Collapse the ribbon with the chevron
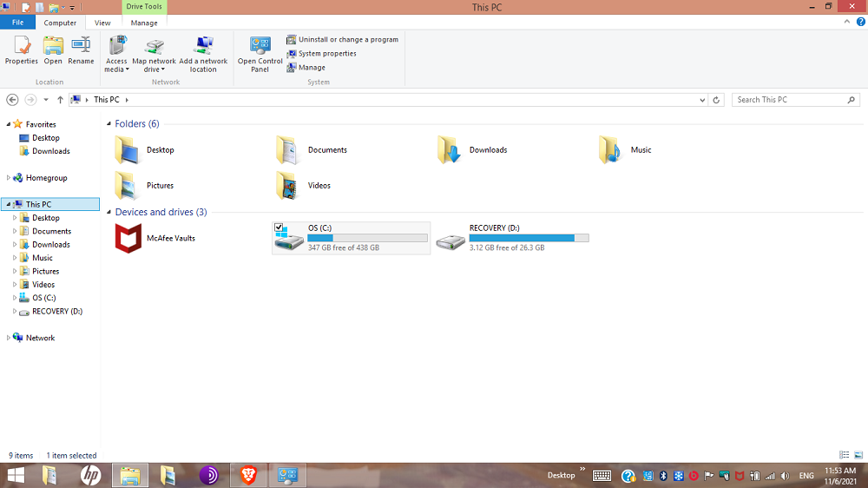 847,22
